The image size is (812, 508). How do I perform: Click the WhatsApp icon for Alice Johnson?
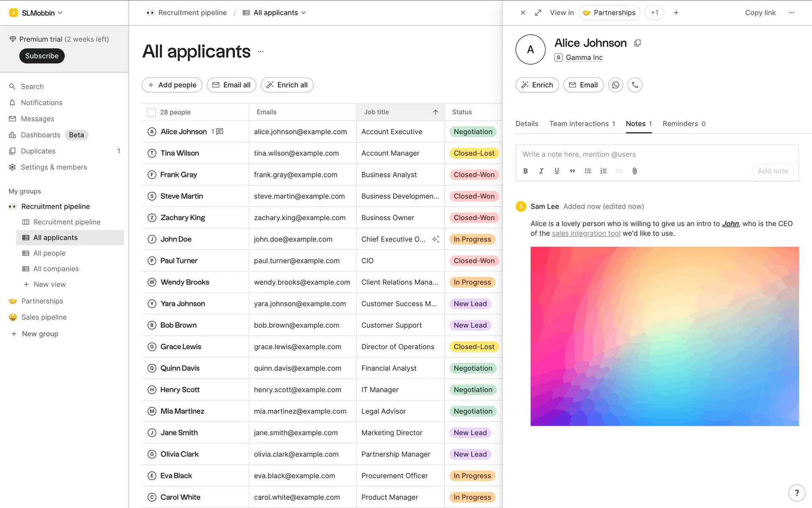click(x=615, y=85)
